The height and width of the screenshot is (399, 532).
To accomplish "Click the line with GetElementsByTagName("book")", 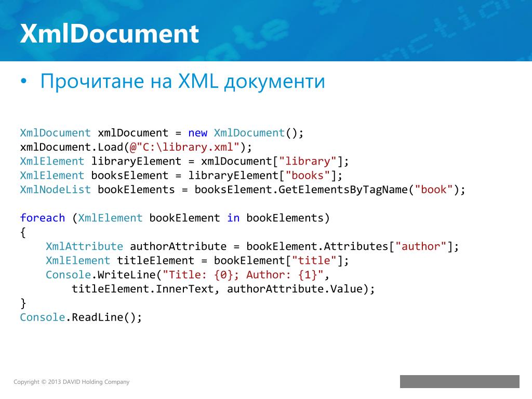I will tap(243, 190).
